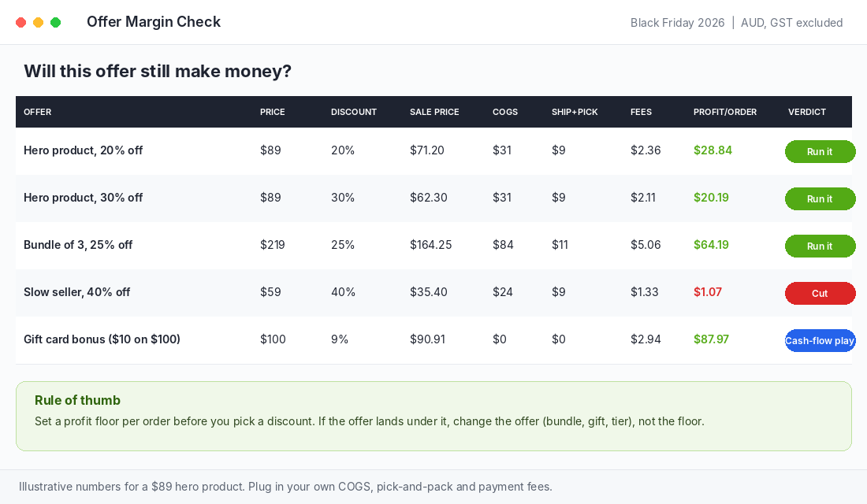
Task: Click the $2.36 fees cell
Action: coord(646,150)
